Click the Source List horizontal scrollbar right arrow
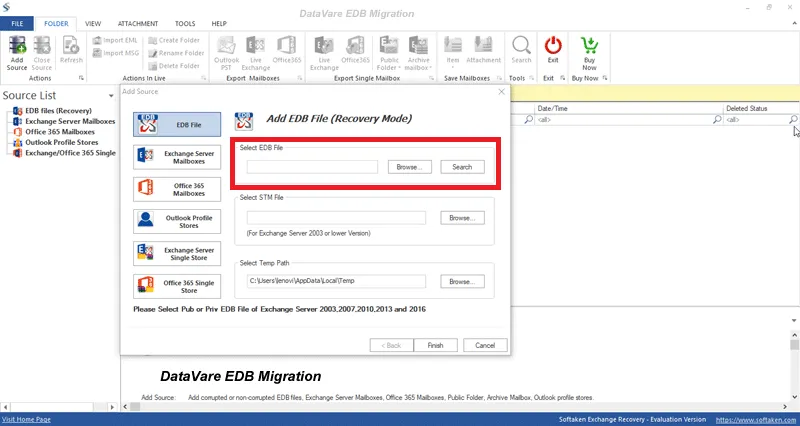The image size is (800, 426). tap(113, 407)
